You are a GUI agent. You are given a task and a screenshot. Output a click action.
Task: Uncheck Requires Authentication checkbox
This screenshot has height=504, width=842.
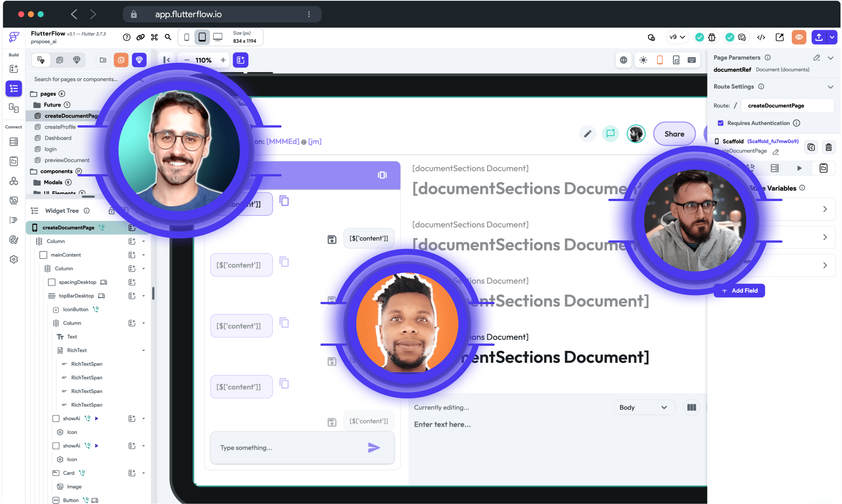(x=720, y=123)
